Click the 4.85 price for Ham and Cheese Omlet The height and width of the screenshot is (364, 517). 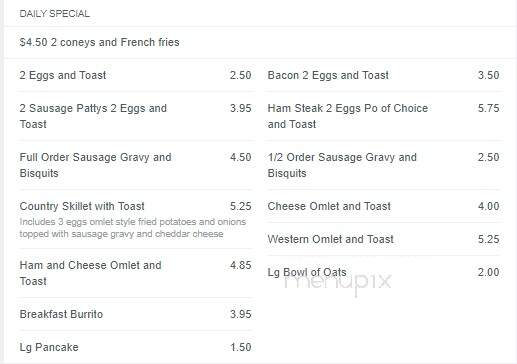coord(241,265)
